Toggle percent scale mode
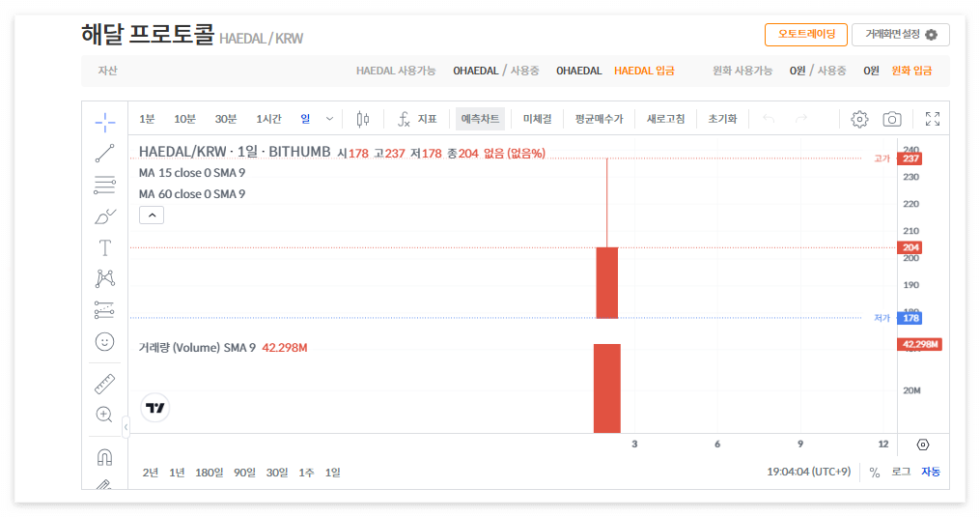The image size is (980, 517). (x=875, y=473)
